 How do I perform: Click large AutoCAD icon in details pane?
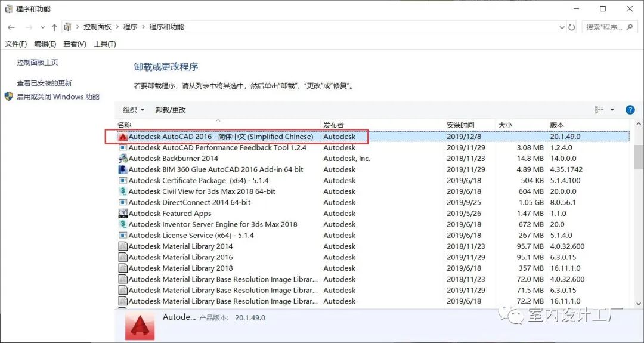click(140, 326)
